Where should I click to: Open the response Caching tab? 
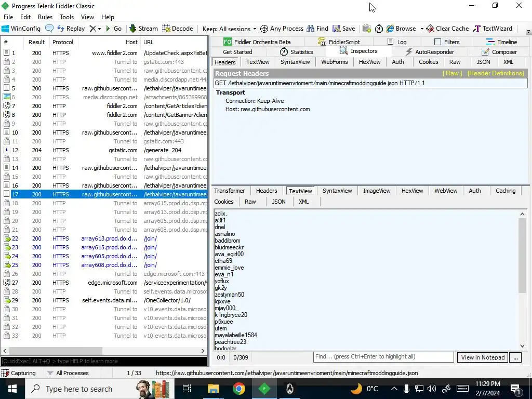tap(505, 191)
